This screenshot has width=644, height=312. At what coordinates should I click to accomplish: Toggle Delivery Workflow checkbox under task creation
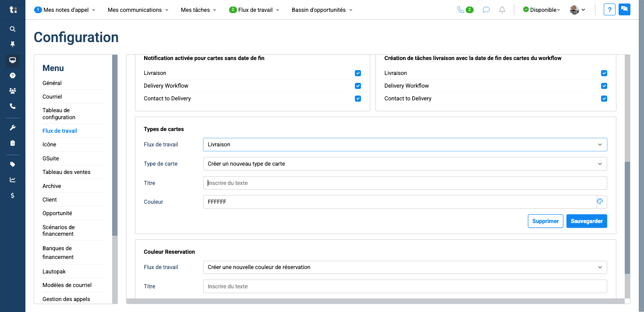click(x=604, y=86)
